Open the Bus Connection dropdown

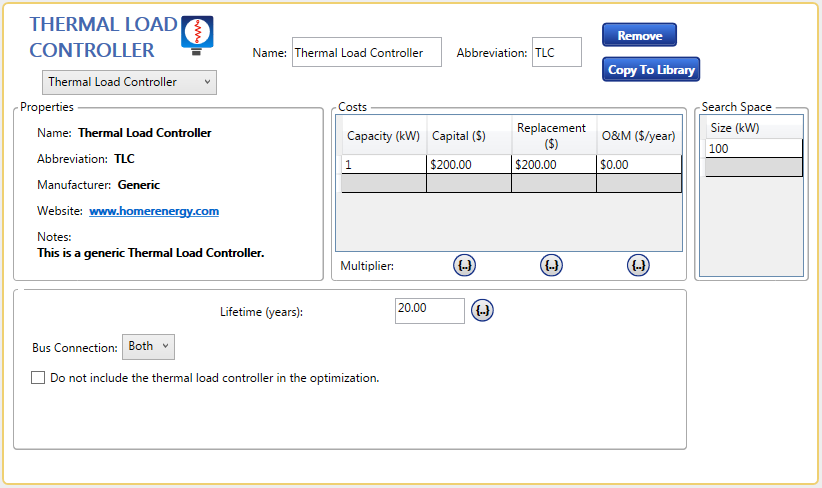148,346
